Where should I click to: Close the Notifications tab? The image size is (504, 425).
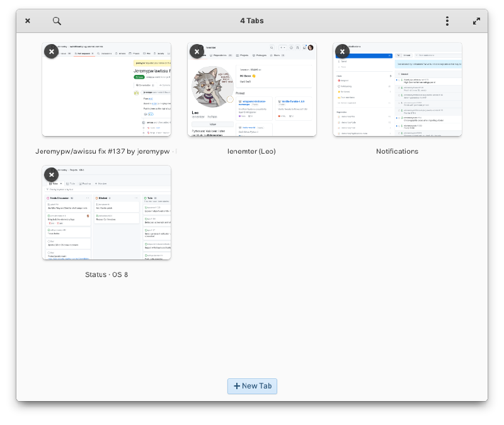(x=343, y=51)
